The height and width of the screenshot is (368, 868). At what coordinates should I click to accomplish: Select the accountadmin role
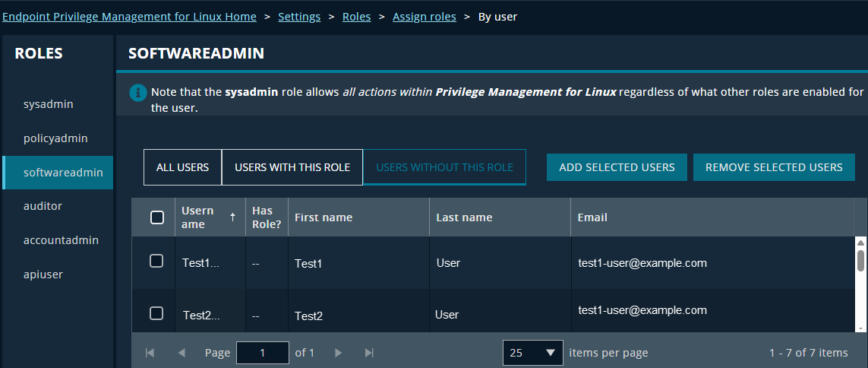point(58,240)
